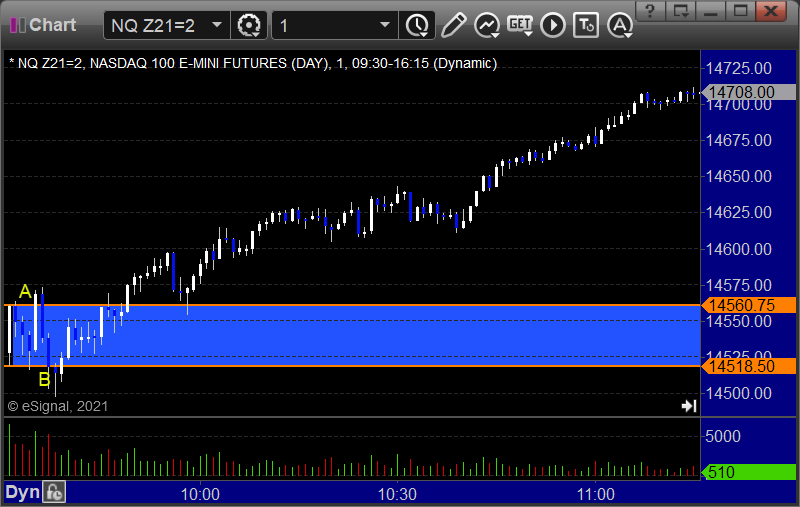
Task: Expand the NQ Z21=2 symbol dropdown
Action: coord(217,24)
